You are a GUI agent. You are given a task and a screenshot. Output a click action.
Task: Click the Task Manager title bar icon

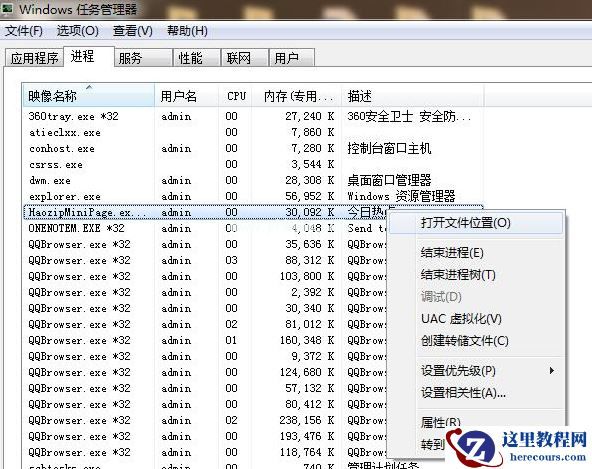point(8,8)
